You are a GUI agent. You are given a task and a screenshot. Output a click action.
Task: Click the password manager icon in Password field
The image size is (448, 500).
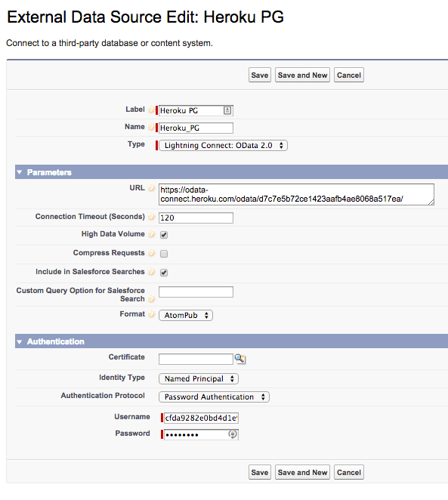(233, 434)
